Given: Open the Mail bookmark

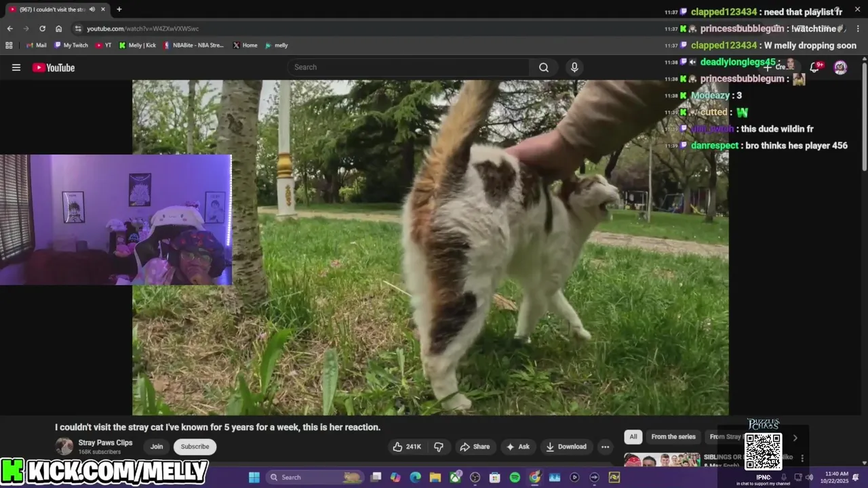Looking at the screenshot, I should click(36, 45).
